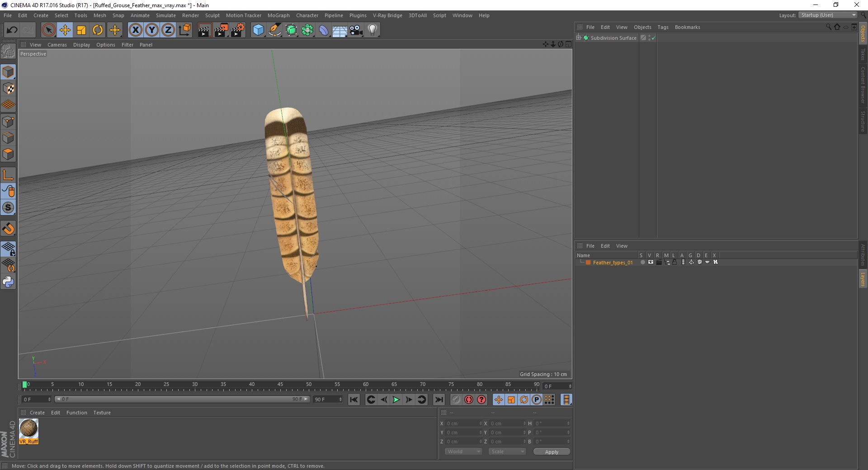
Task: Switch to Polygons mode in left sidebar
Action: click(x=8, y=154)
